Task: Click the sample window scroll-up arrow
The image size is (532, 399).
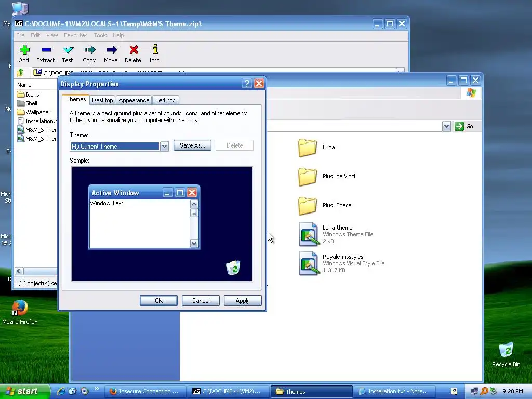Action: click(194, 204)
